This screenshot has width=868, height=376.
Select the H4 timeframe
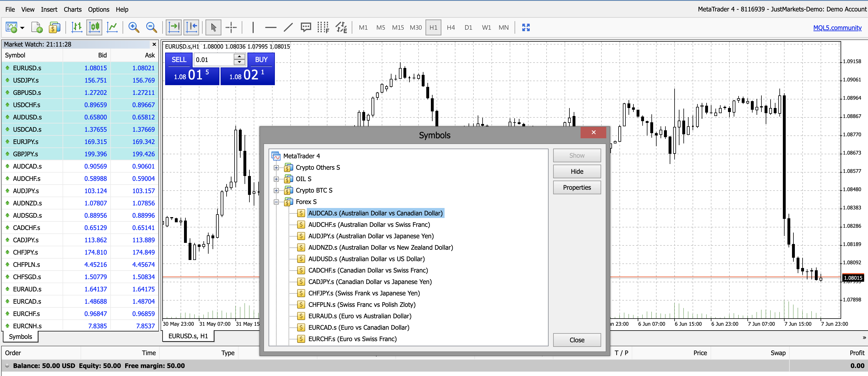coord(451,28)
